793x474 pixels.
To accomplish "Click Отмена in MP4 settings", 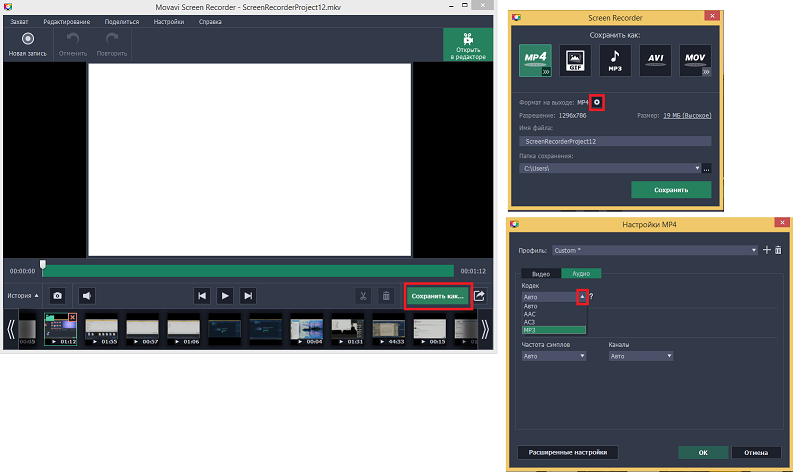I will pos(756,452).
